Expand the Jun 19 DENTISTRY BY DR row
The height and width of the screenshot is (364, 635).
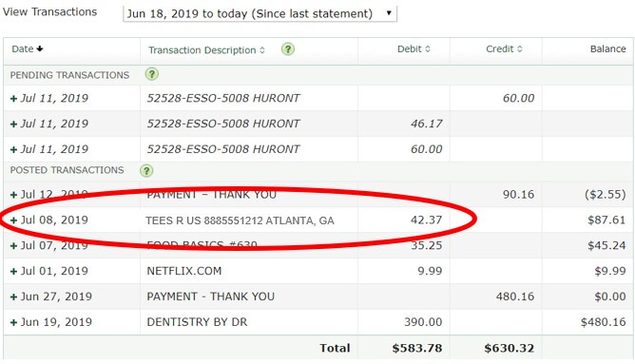[x=13, y=322]
